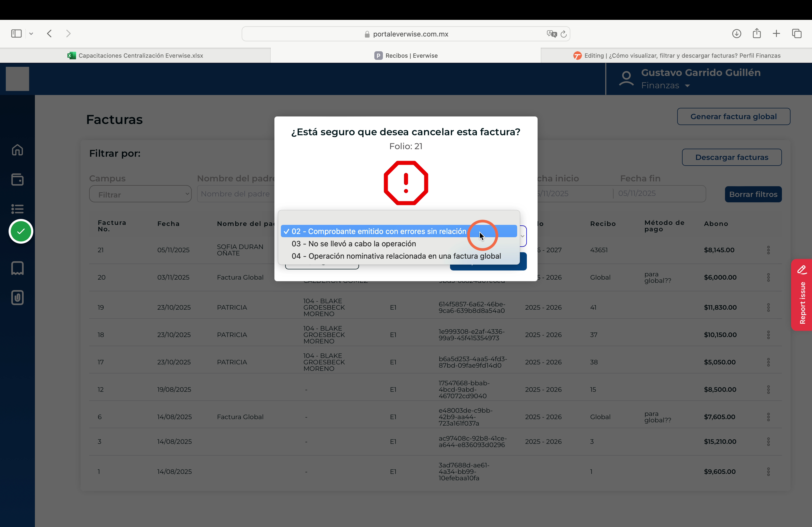The height and width of the screenshot is (527, 812).
Task: Open new tab with plus icon
Action: click(777, 33)
